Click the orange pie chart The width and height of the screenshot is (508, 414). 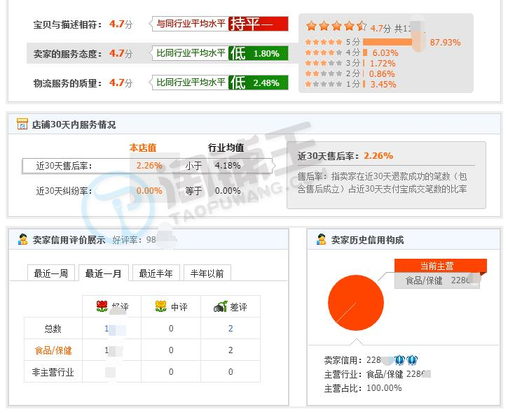356,303
